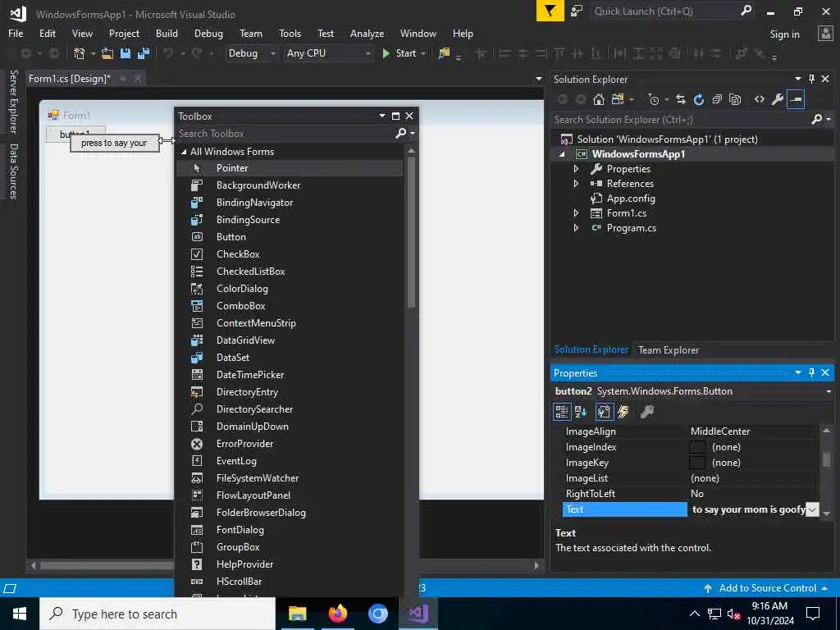
Task: Open the Properties object selector dropdown
Action: coord(829,391)
